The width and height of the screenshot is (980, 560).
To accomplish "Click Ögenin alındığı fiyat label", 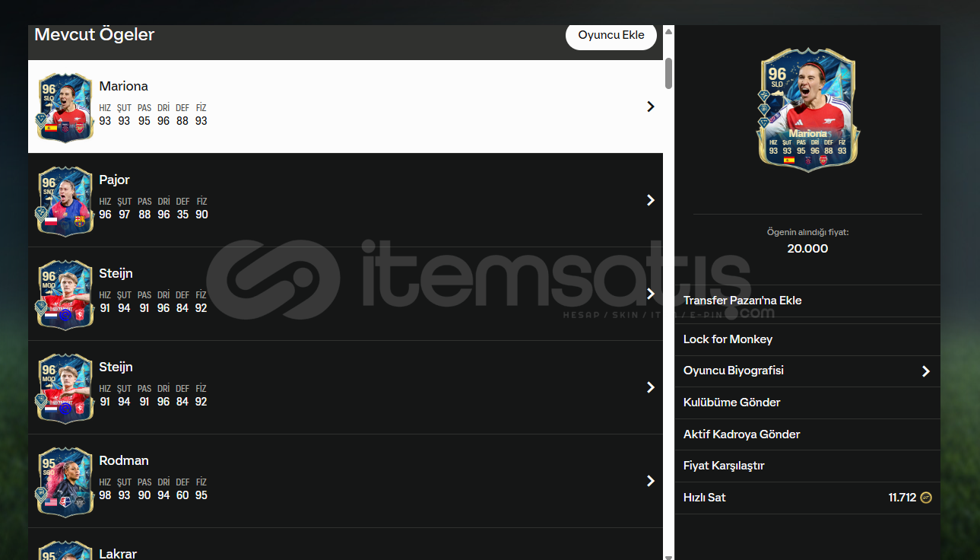I will click(807, 232).
